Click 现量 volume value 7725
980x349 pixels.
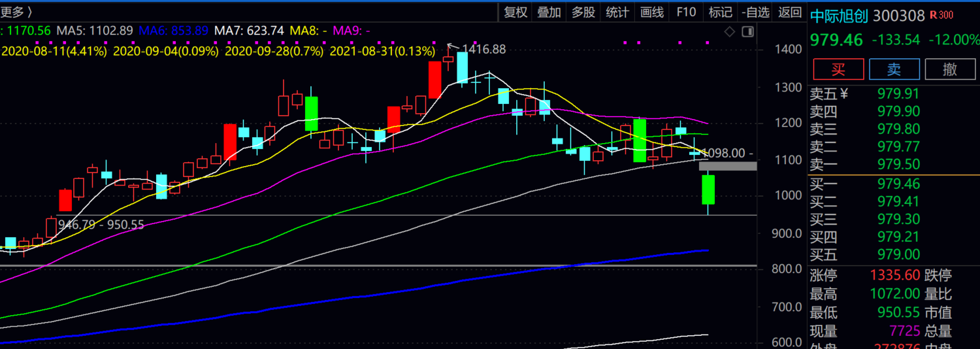coord(904,331)
